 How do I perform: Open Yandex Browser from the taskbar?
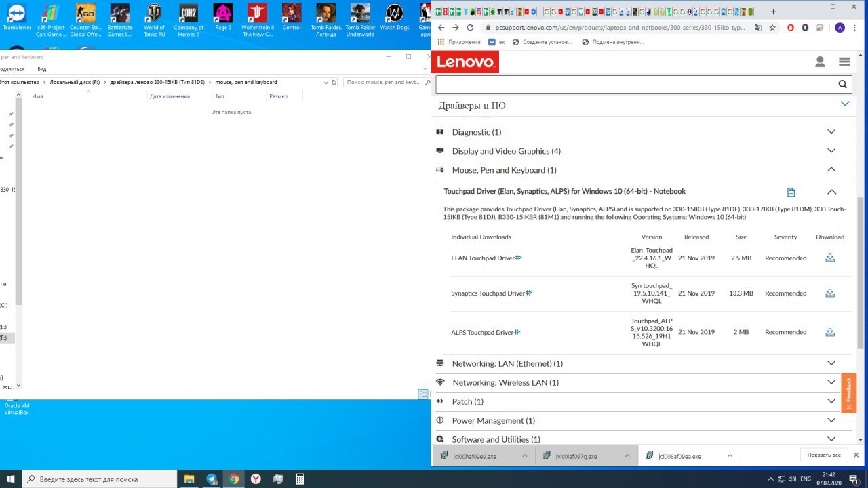click(x=256, y=479)
